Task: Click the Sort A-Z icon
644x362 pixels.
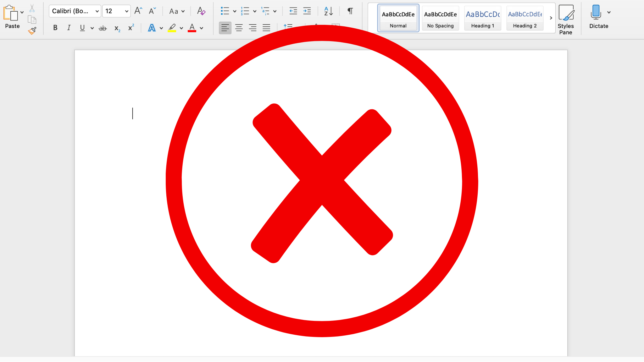Action: pyautogui.click(x=328, y=11)
